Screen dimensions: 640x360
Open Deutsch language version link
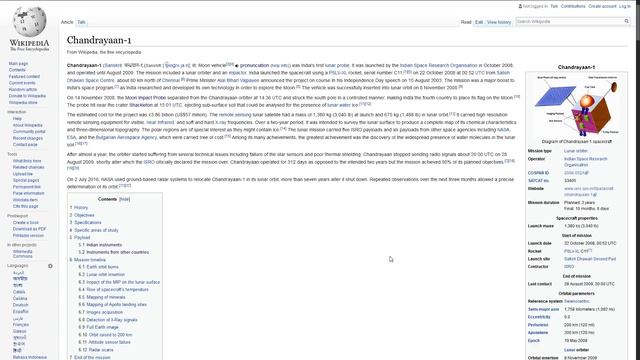tap(21, 305)
